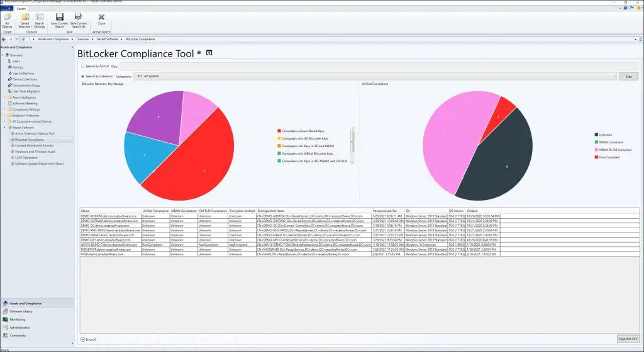The width and height of the screenshot is (644, 352).
Task: Select the DEMO-GATEWAY table row
Action: pyautogui.click(x=359, y=221)
